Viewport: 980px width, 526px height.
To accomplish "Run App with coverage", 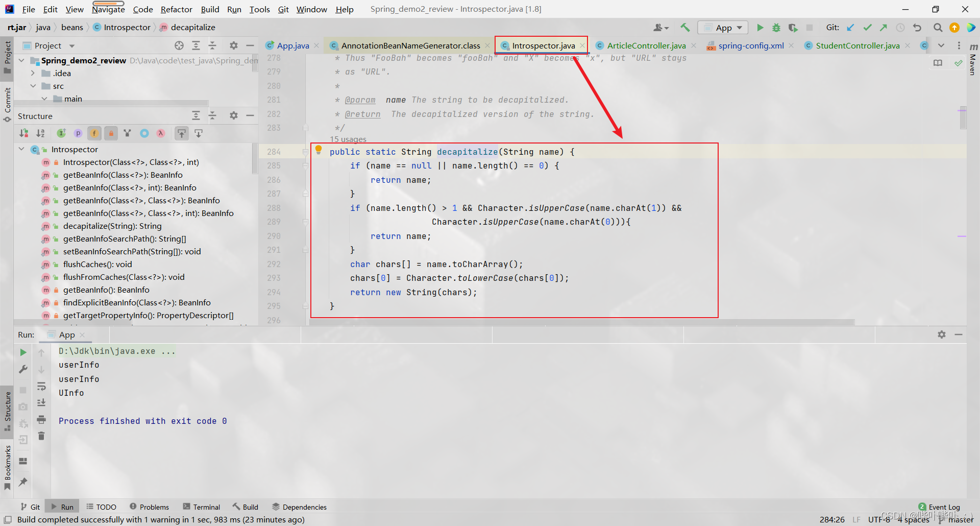I will 793,28.
